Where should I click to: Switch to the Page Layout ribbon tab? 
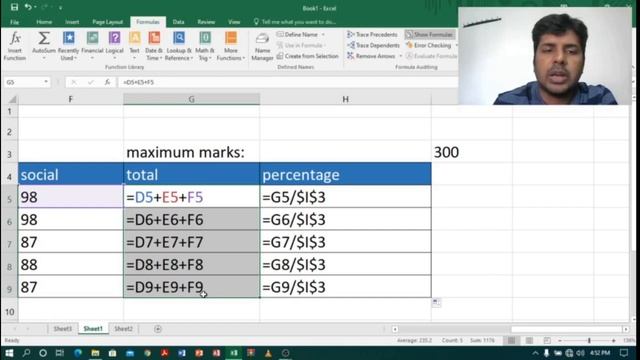[x=107, y=22]
